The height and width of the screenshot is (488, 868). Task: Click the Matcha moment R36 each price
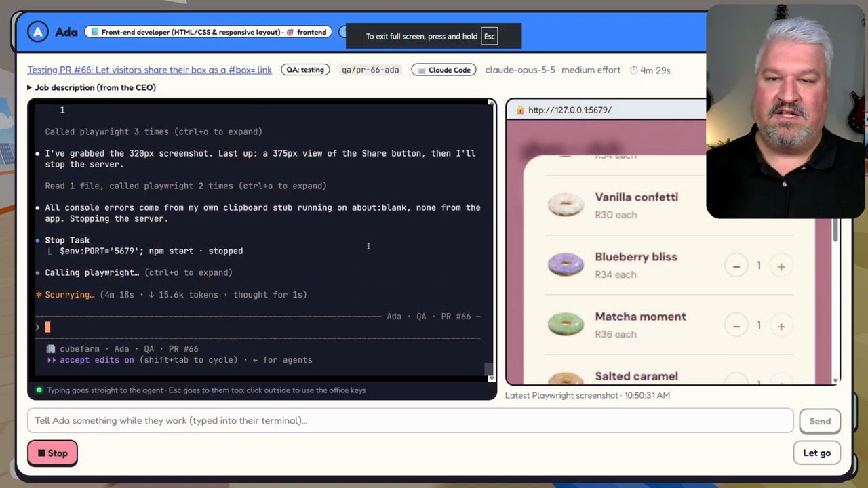click(616, 334)
